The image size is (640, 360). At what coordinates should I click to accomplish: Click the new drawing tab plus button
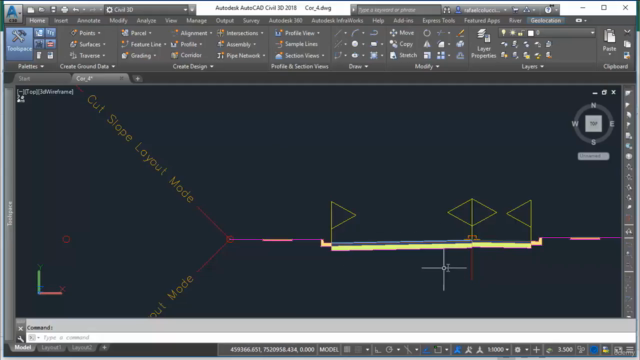coord(138,78)
